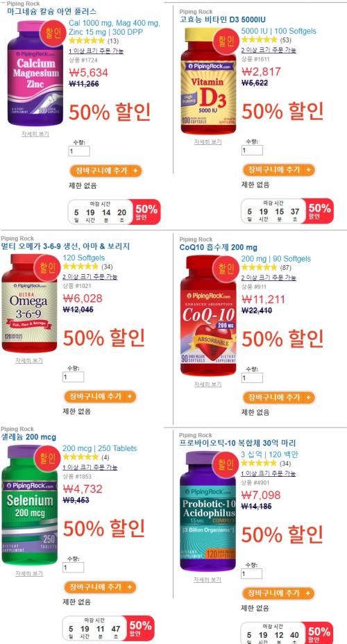347x644 pixels.
Task: Click the Probiotic-10 Acidophilus bottle image
Action: tap(208, 511)
